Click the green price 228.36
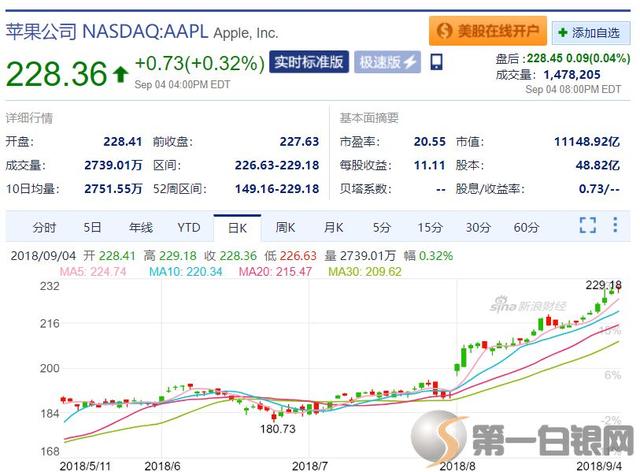 56,74
